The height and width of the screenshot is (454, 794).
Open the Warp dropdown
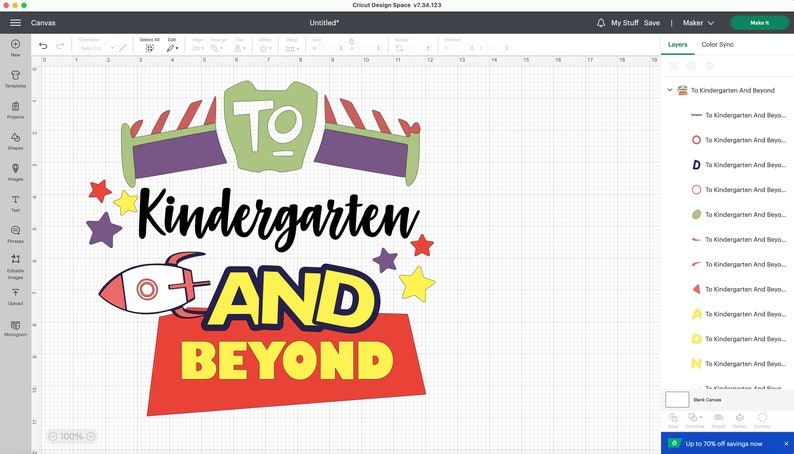(292, 49)
